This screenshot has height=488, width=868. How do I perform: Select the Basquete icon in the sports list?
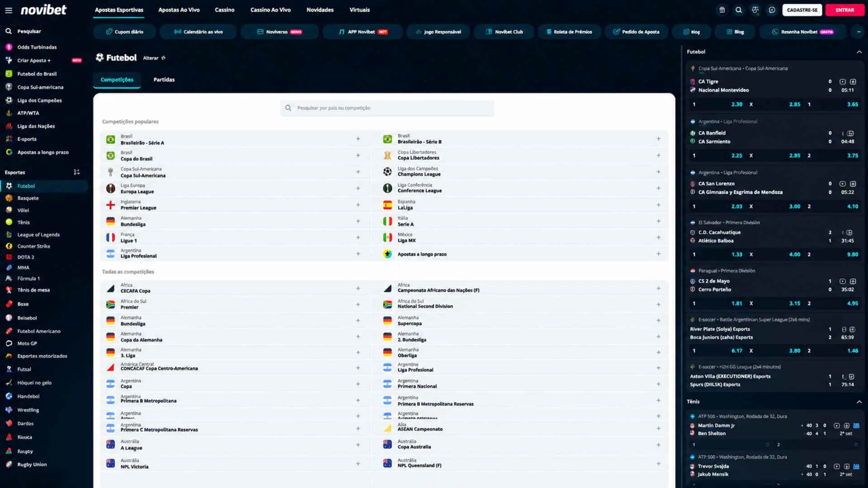(x=9, y=198)
